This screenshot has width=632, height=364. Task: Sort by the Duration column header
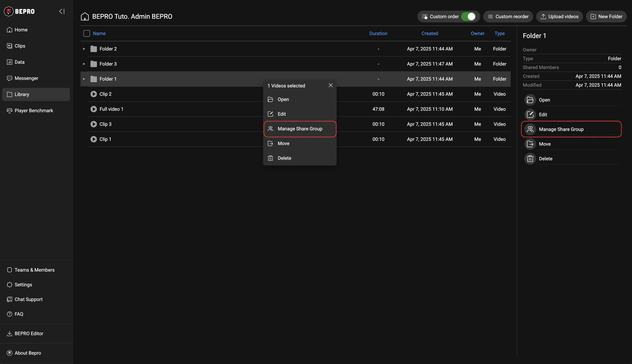378,33
